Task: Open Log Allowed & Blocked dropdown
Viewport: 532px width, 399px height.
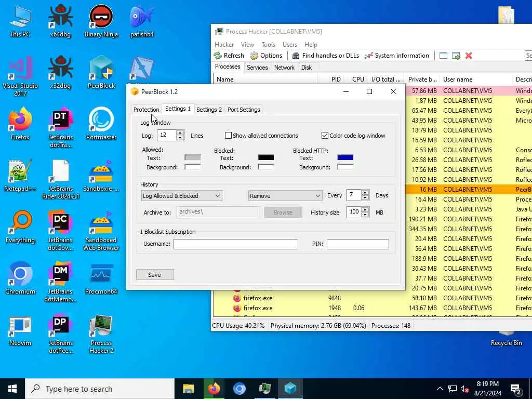Action: pyautogui.click(x=181, y=196)
